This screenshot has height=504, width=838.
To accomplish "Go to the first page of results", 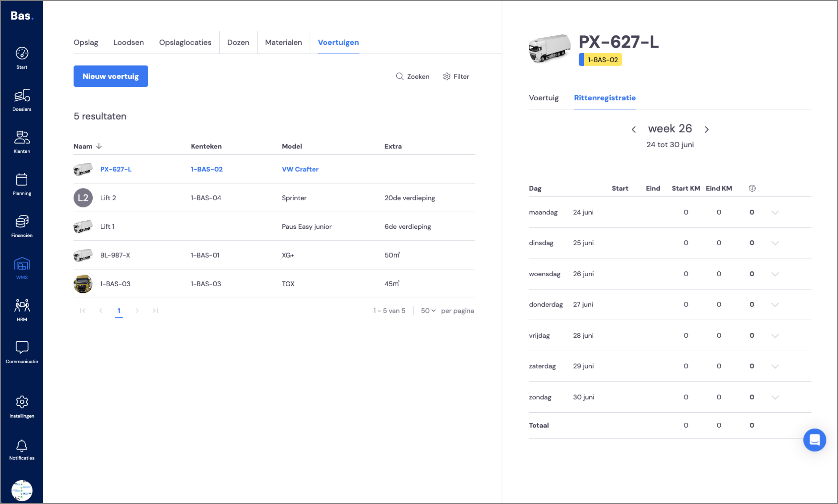I will pyautogui.click(x=83, y=310).
